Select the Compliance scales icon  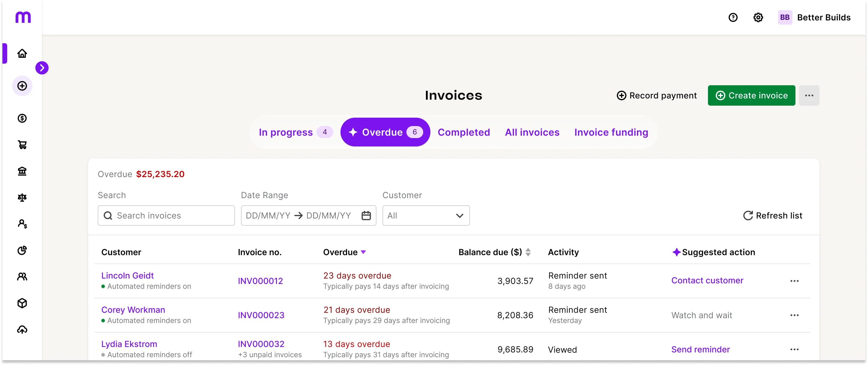(x=22, y=198)
